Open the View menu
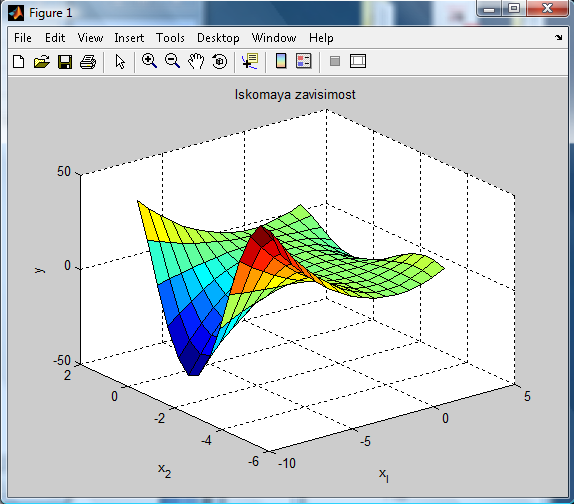Image resolution: width=574 pixels, height=504 pixels. 90,38
